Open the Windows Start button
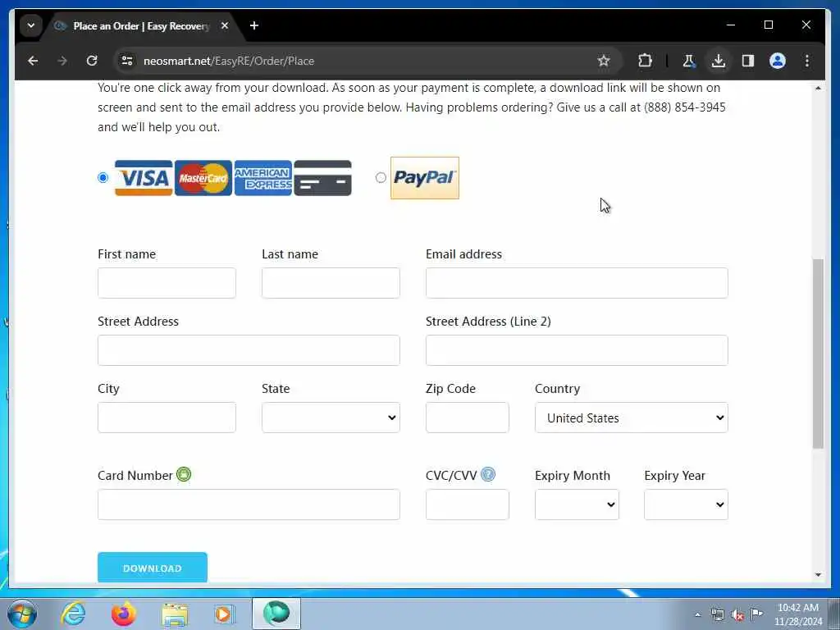 click(x=22, y=614)
